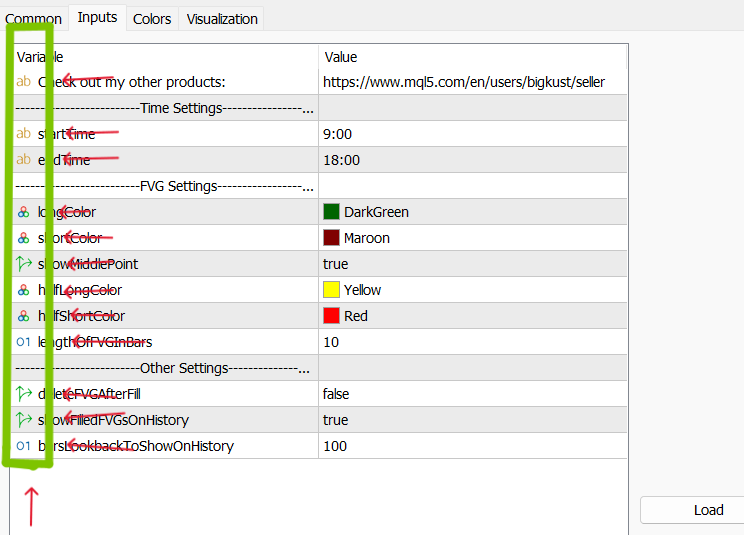Select the shortColor variable name
Viewport: 744px width, 535px height.
coord(70,238)
